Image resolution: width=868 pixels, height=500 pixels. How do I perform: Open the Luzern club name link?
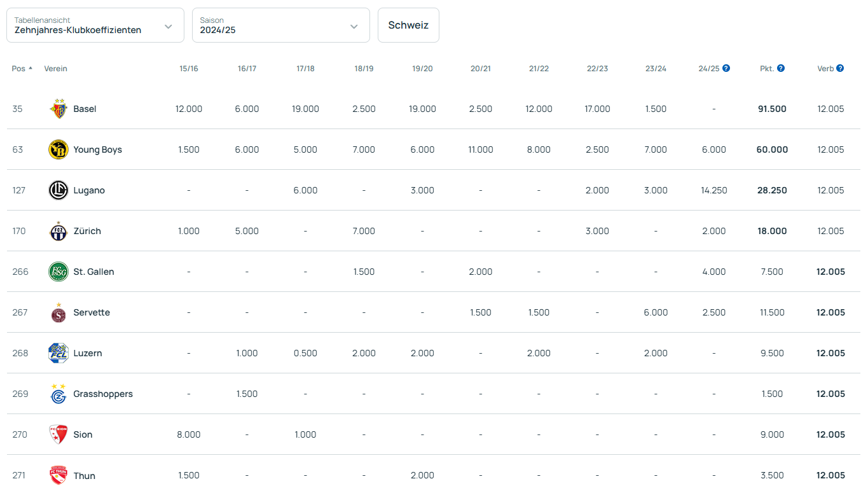(88, 353)
